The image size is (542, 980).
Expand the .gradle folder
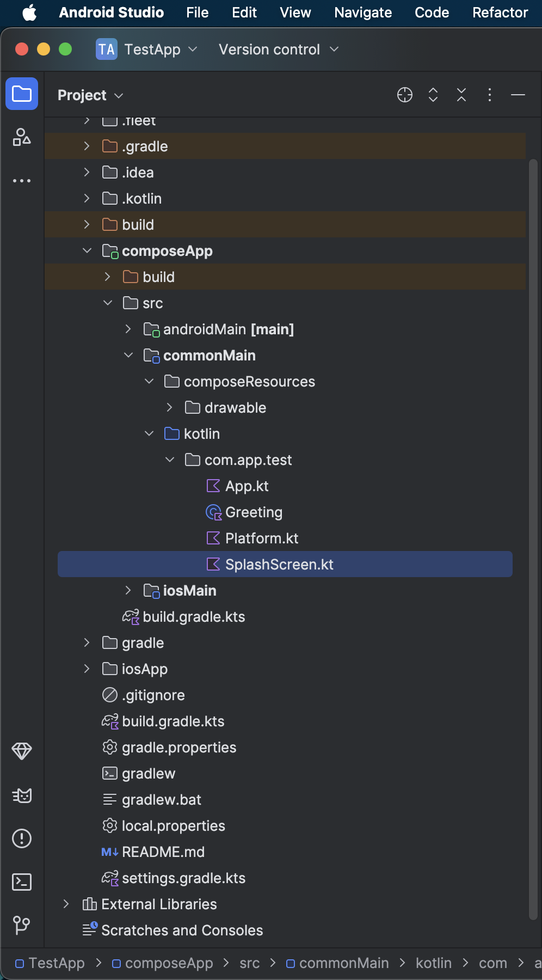pos(87,146)
